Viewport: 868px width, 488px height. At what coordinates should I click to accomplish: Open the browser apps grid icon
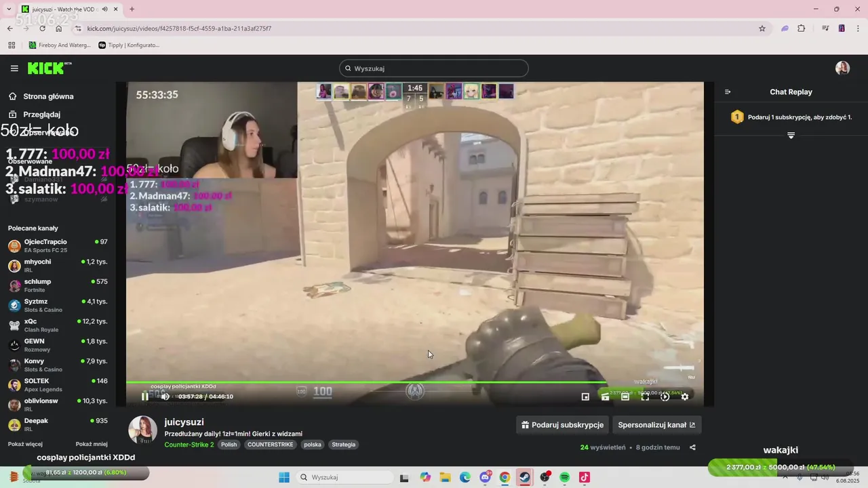click(x=12, y=45)
